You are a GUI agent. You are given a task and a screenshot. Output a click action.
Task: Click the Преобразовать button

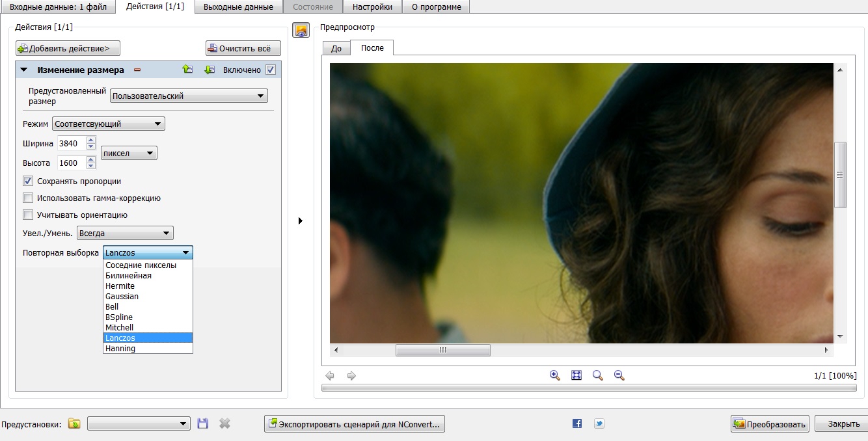[770, 424]
